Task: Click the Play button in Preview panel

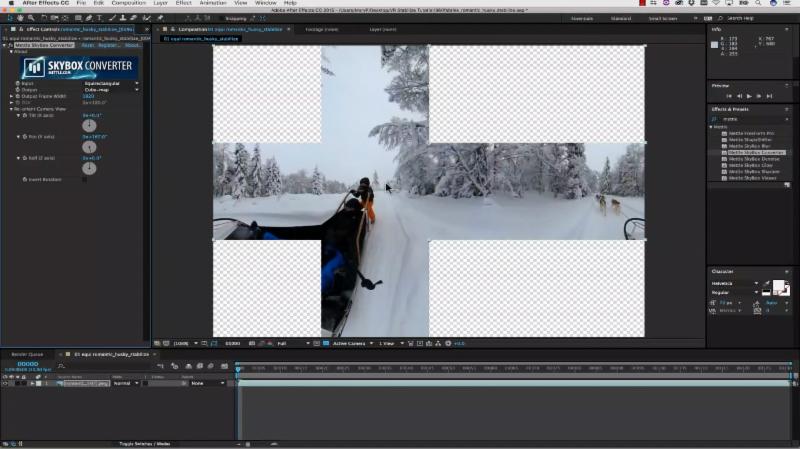Action: click(x=750, y=96)
